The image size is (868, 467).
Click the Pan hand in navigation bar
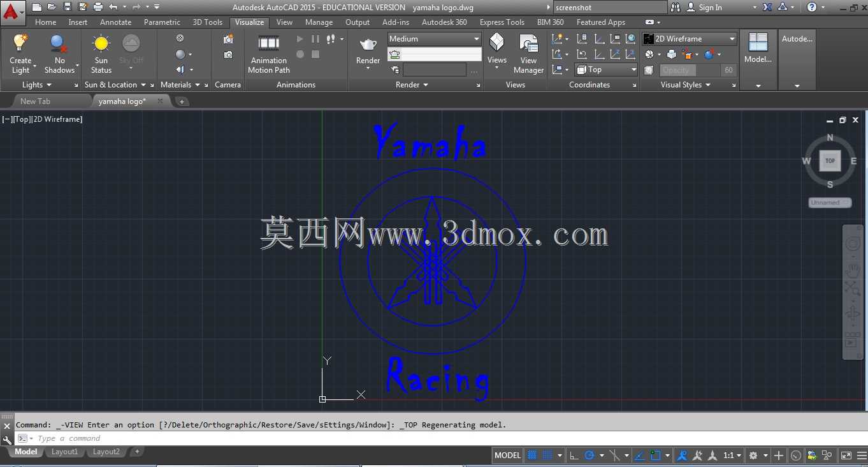coord(853,271)
